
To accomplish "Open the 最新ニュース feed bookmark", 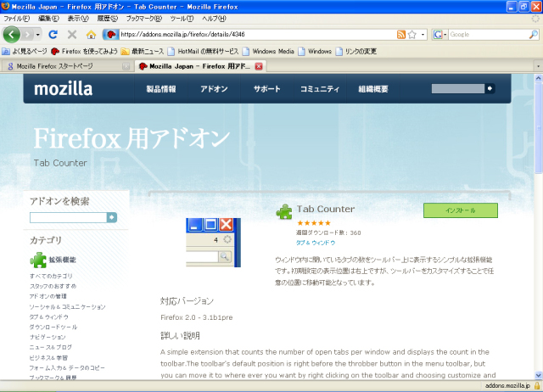I will pos(143,52).
